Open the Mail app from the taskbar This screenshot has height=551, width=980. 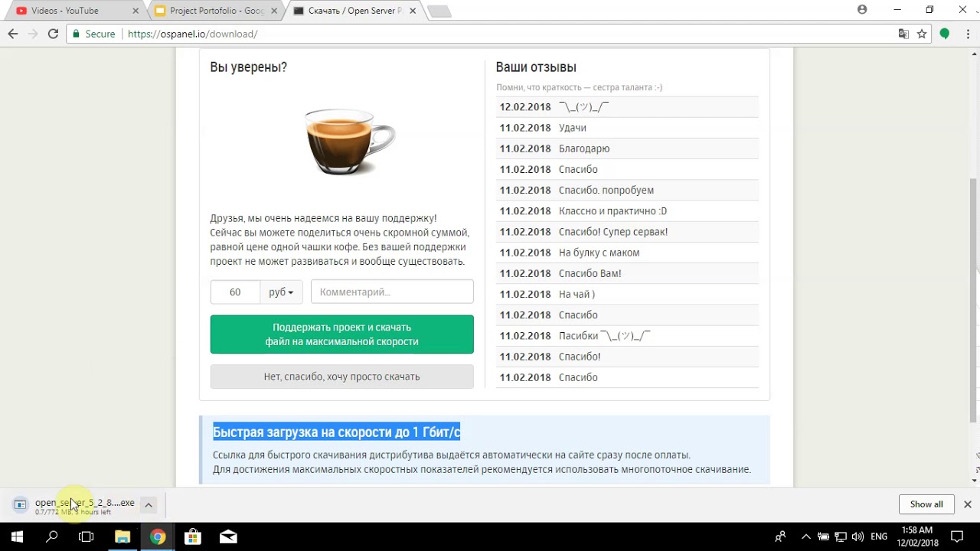pyautogui.click(x=228, y=536)
